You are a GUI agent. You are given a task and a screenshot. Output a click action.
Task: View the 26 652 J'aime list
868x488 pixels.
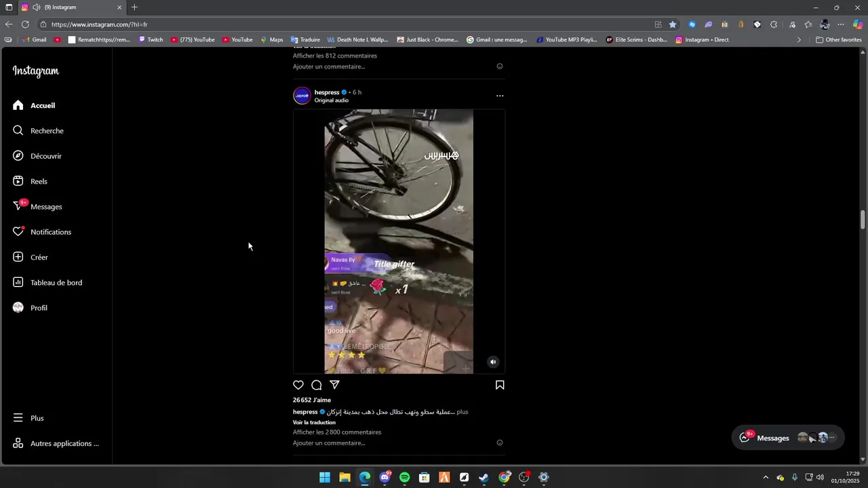pos(312,400)
